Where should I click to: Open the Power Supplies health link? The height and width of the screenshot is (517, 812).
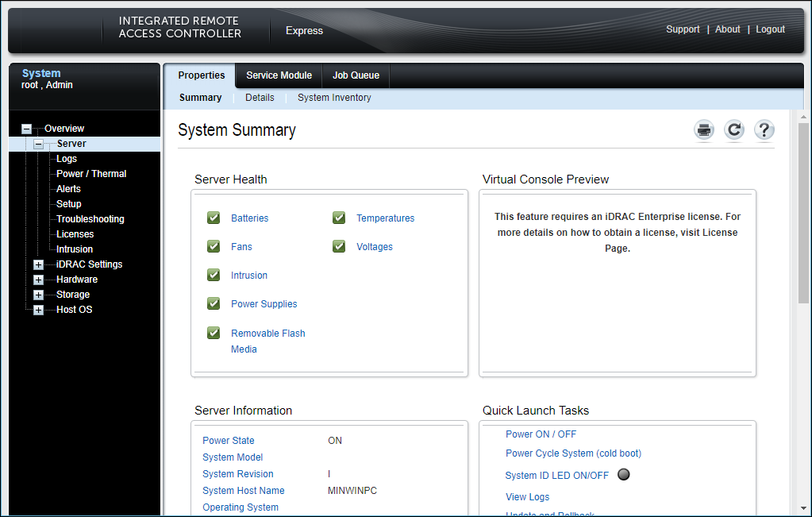tap(264, 303)
